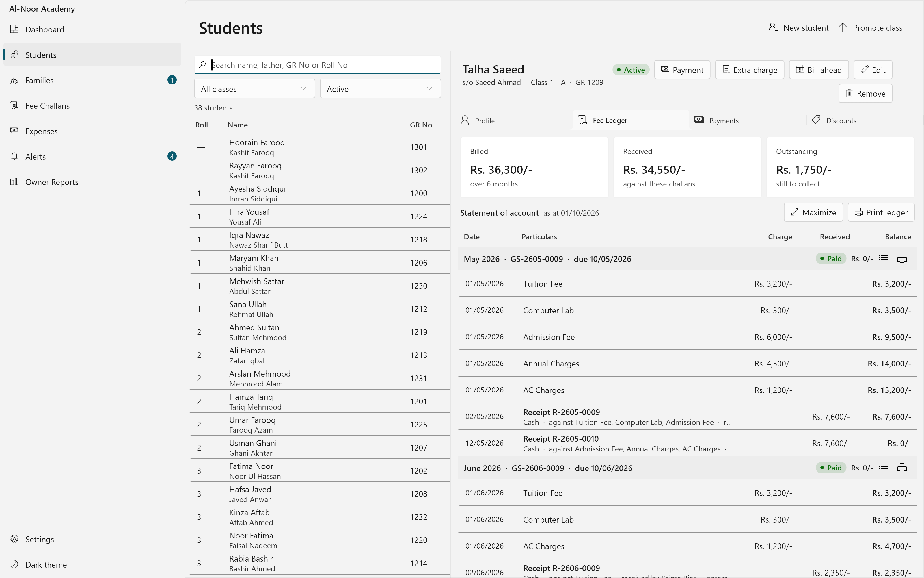Select student Umar Farooq
This screenshot has width=924, height=578.
(320, 424)
